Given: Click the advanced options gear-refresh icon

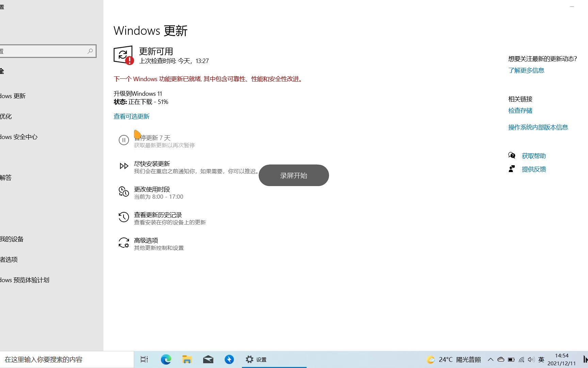Looking at the screenshot, I should pos(124,243).
